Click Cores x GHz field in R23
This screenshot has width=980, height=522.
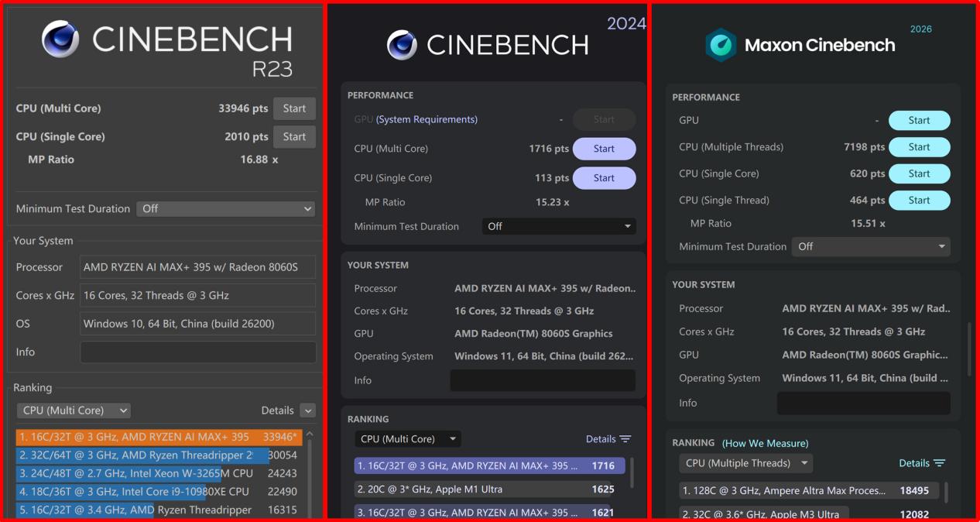pyautogui.click(x=198, y=295)
